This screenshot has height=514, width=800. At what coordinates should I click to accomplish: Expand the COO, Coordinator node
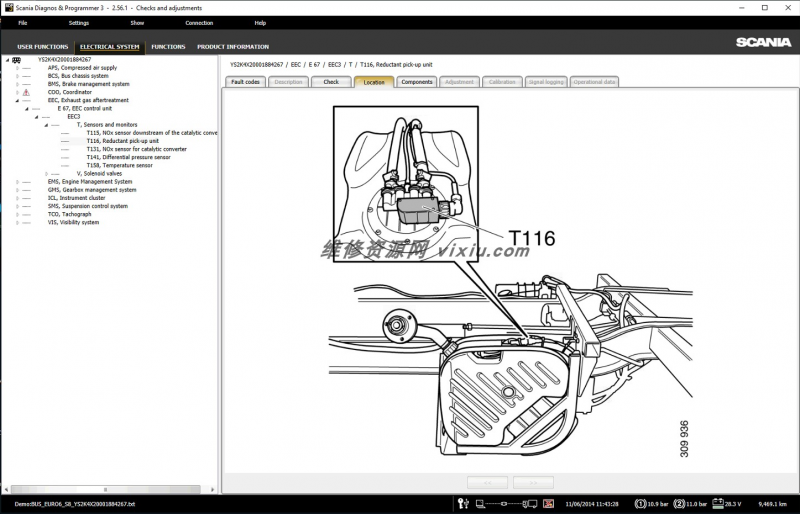click(x=17, y=92)
